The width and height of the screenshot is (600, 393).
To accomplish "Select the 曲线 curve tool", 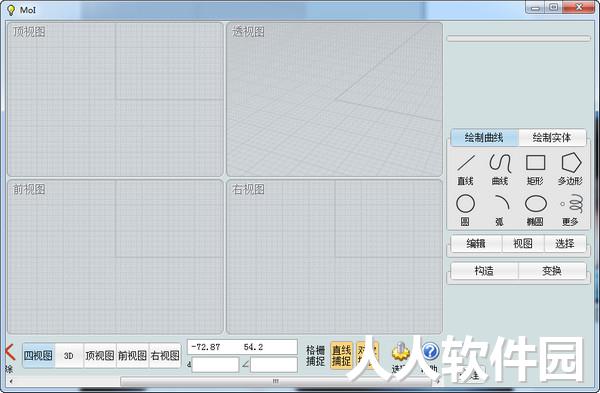I will pos(500,169).
